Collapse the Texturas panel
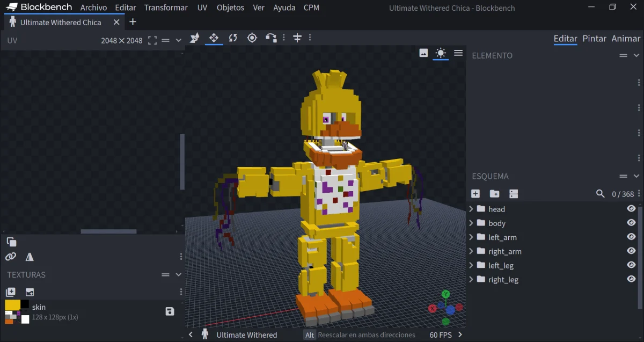The height and width of the screenshot is (342, 644). 179,274
